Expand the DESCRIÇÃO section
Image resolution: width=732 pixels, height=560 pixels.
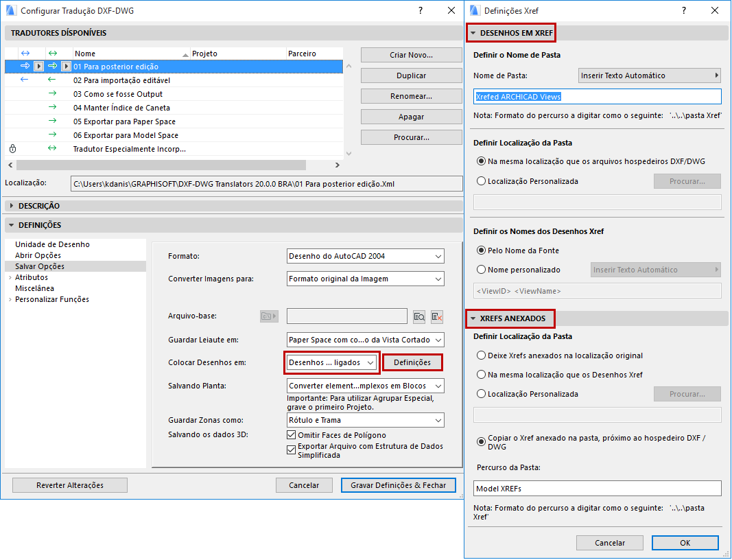point(12,205)
